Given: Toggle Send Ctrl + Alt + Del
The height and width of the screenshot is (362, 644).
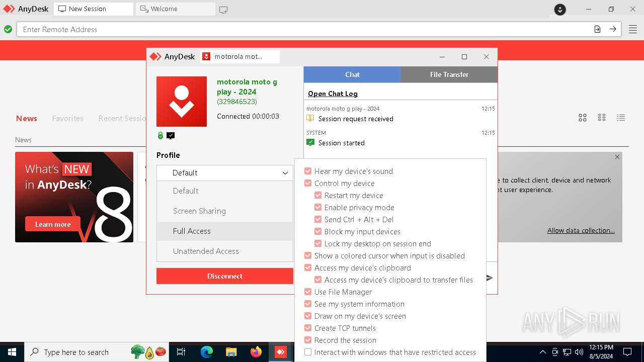Looking at the screenshot, I should point(318,219).
